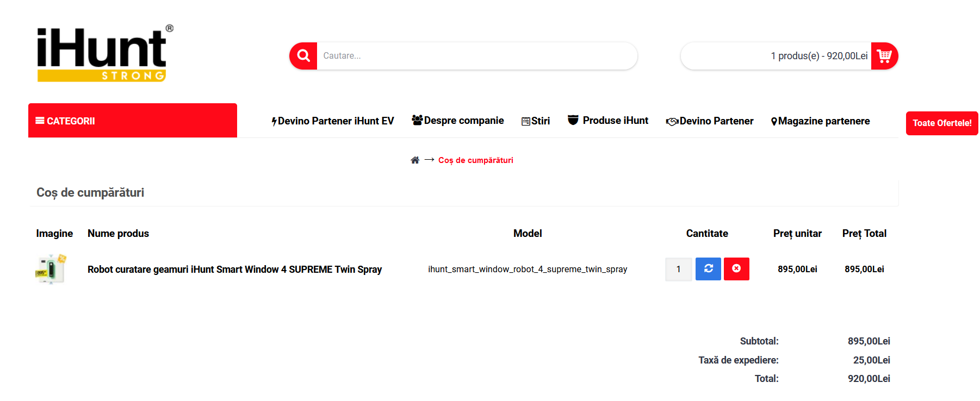
Task: Click the Preț unitar value 895,00Lei
Action: (797, 270)
